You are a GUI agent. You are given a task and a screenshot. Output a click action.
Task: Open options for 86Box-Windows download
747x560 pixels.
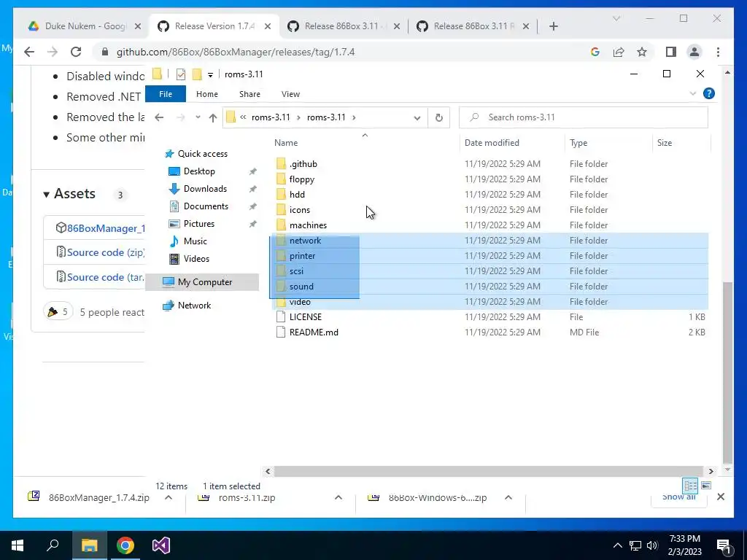[508, 497]
